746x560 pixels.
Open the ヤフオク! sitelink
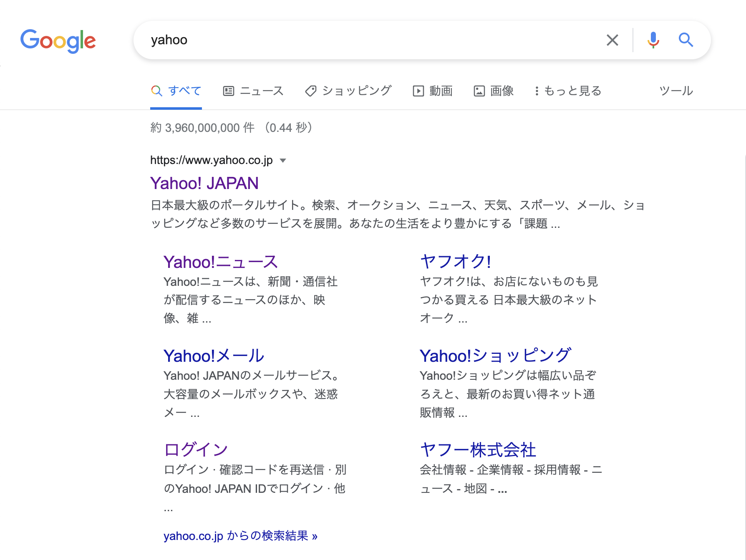coord(456,262)
